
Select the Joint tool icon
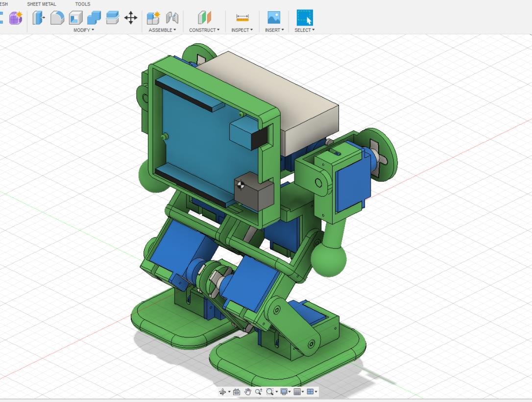pos(172,18)
